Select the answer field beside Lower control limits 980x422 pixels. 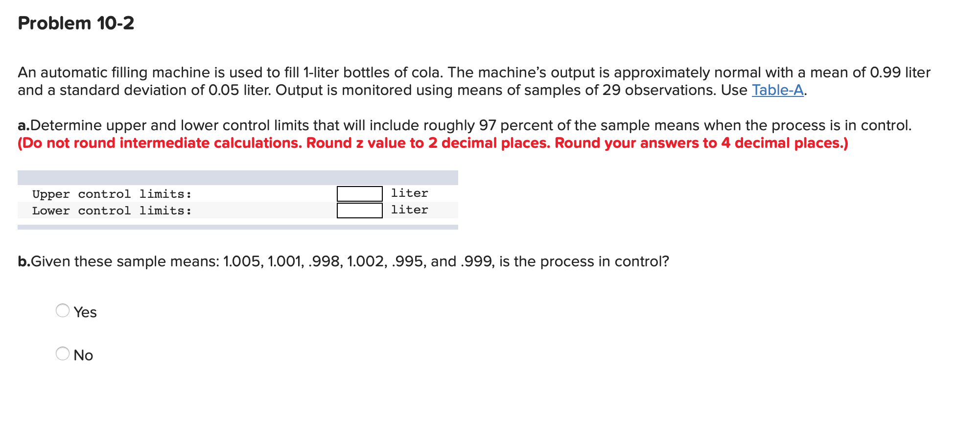point(360,210)
